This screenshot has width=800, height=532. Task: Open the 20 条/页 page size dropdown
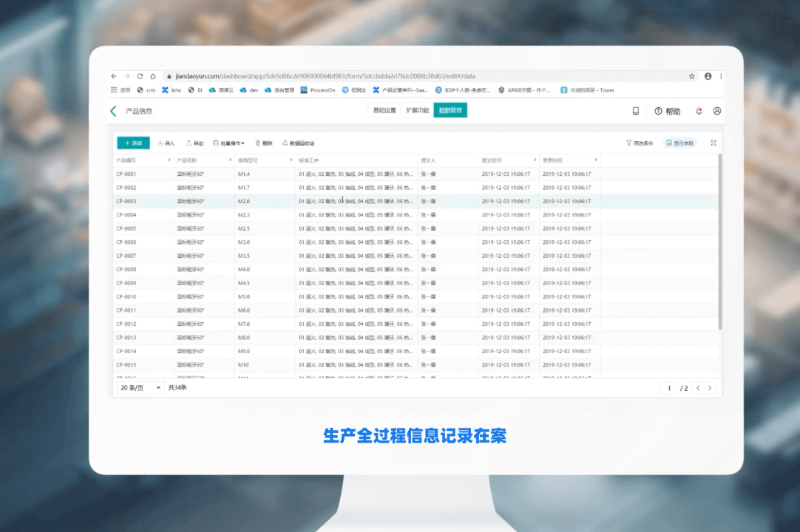(140, 388)
